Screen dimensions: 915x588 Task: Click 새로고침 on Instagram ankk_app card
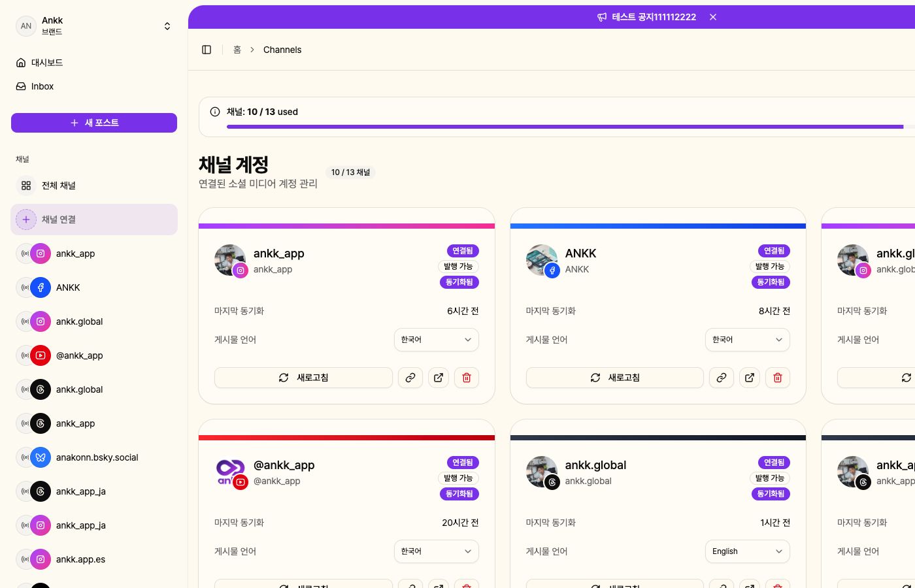tap(303, 378)
